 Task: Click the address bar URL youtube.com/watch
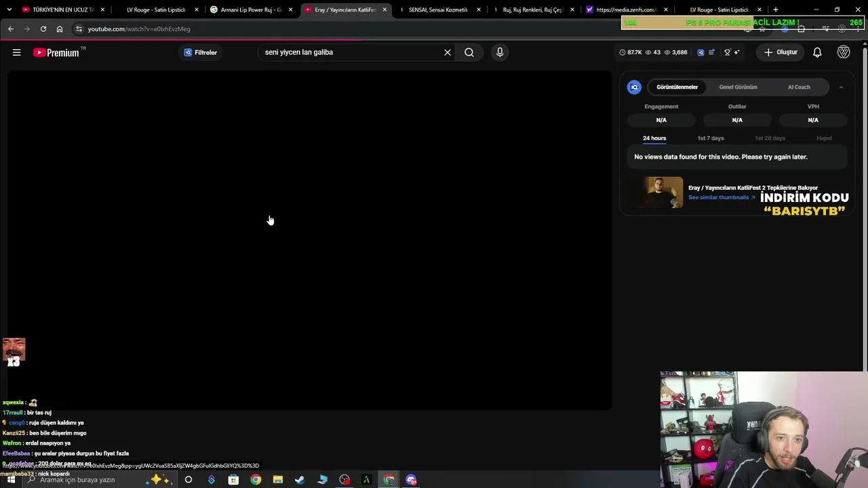(139, 29)
